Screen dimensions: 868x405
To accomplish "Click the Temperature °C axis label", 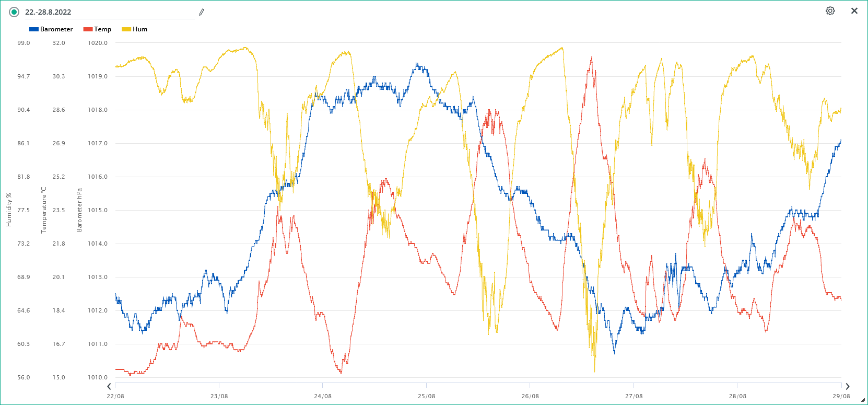I will (44, 210).
